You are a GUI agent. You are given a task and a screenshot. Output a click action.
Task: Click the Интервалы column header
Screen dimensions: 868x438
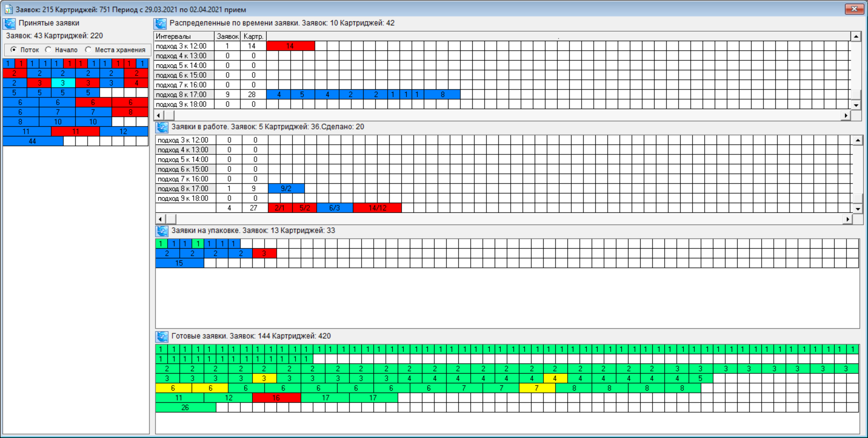(184, 36)
